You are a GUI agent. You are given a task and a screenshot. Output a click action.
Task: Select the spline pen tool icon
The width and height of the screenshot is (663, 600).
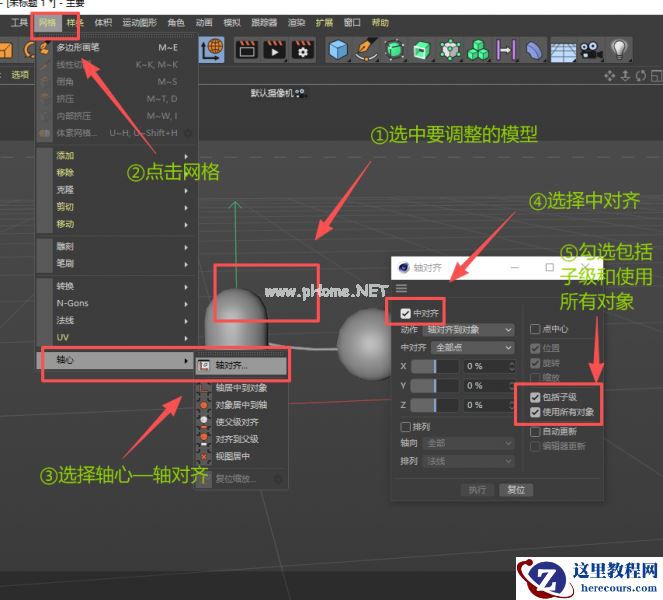pos(366,50)
